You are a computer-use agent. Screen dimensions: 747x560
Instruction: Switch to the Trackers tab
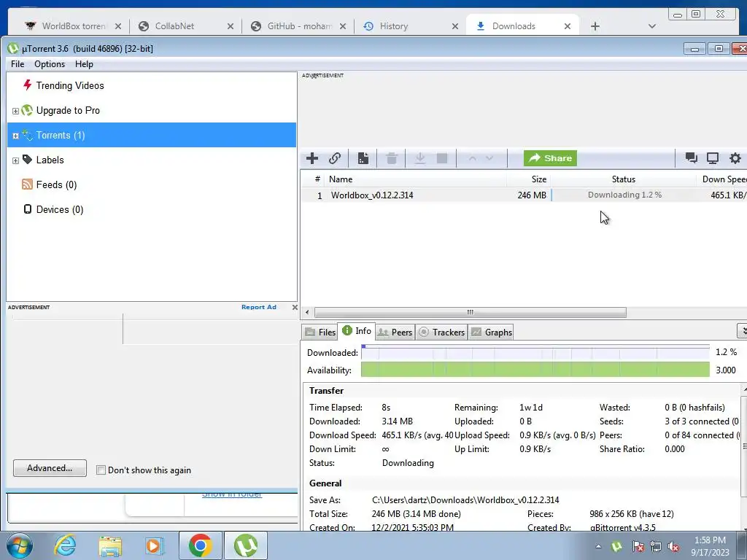(x=441, y=332)
